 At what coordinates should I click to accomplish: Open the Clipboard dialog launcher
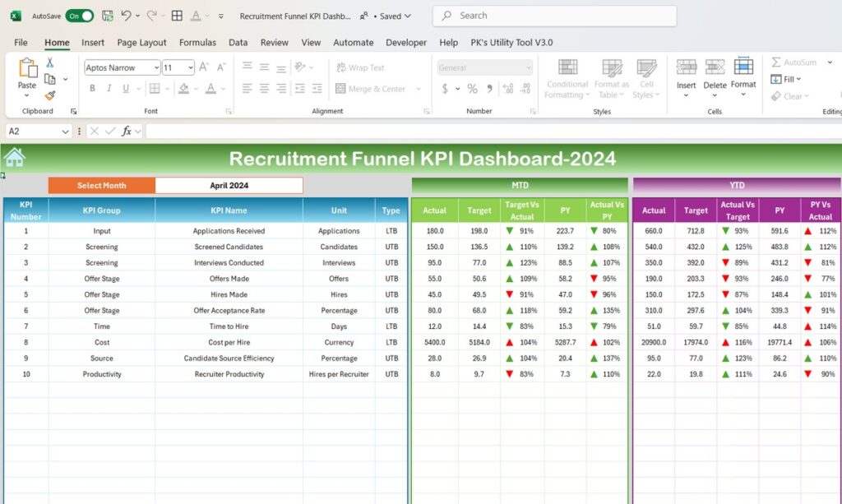click(x=73, y=111)
